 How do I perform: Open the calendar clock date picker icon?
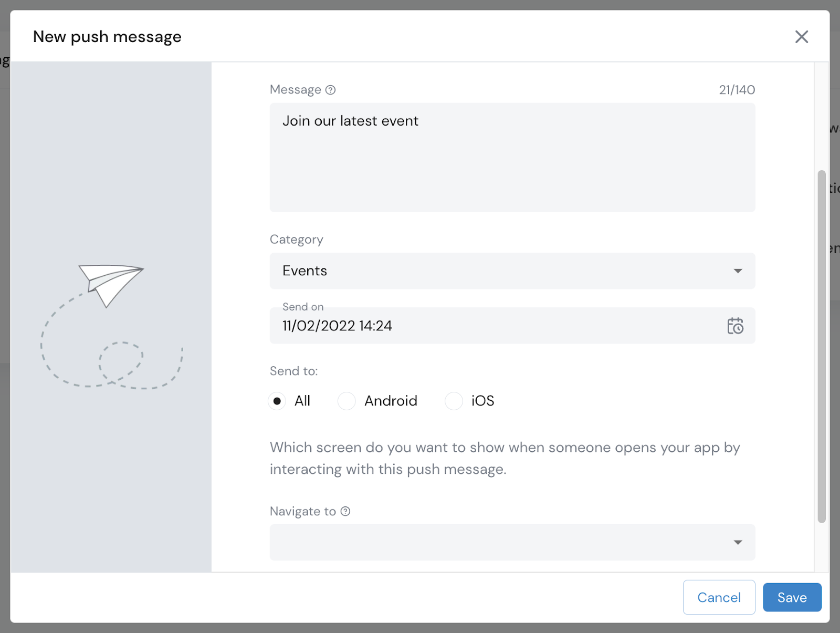[x=735, y=326]
